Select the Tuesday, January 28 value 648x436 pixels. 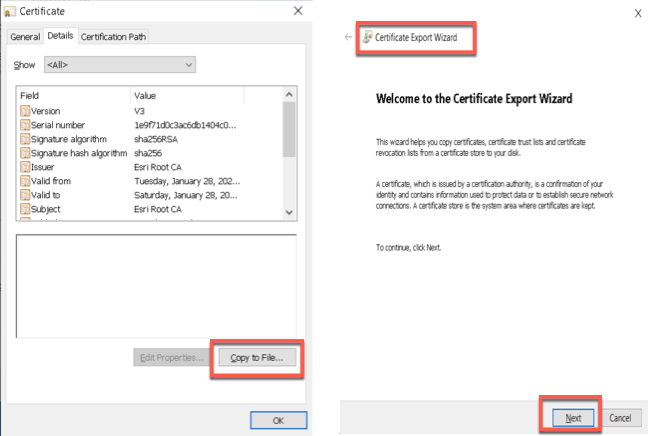(187, 181)
